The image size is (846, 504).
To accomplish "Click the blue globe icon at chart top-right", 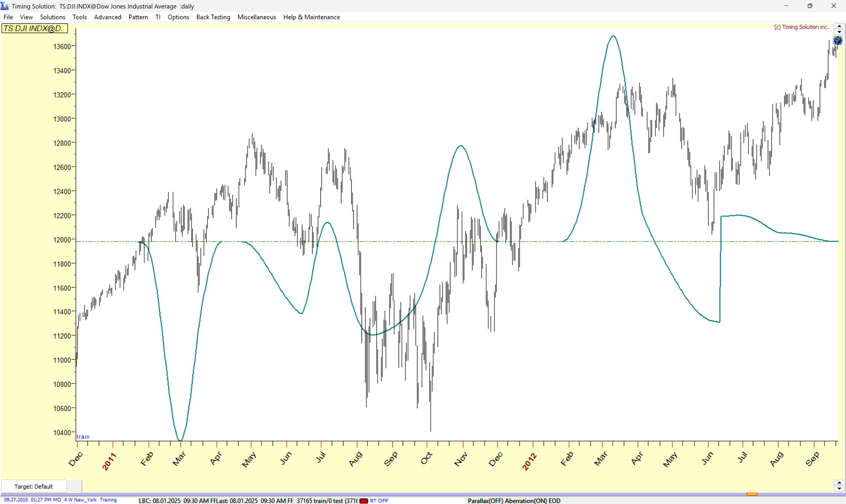I will pyautogui.click(x=837, y=41).
